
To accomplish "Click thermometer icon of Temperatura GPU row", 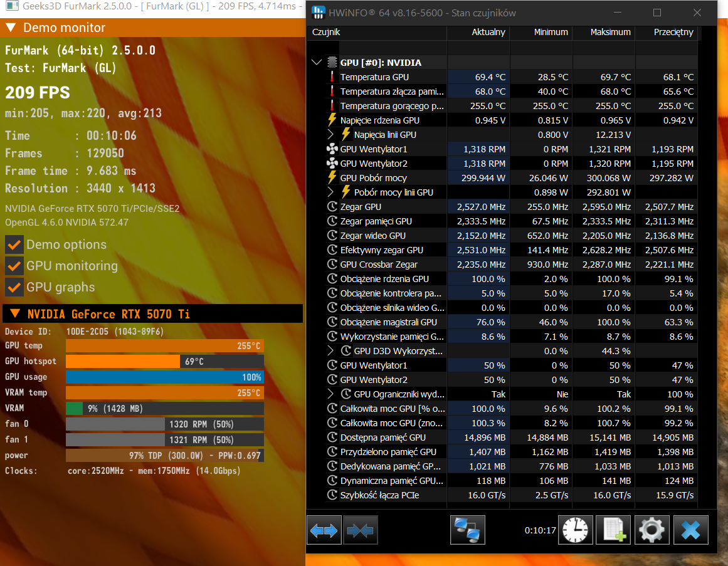I will 332,77.
